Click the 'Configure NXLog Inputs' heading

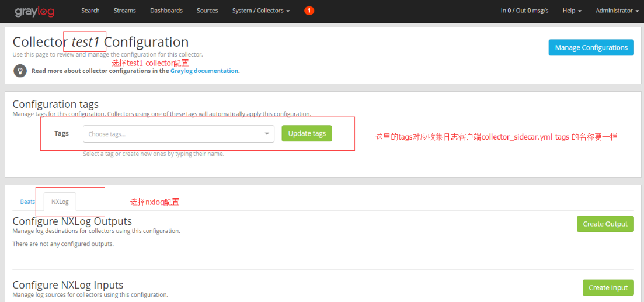pyautogui.click(x=68, y=284)
